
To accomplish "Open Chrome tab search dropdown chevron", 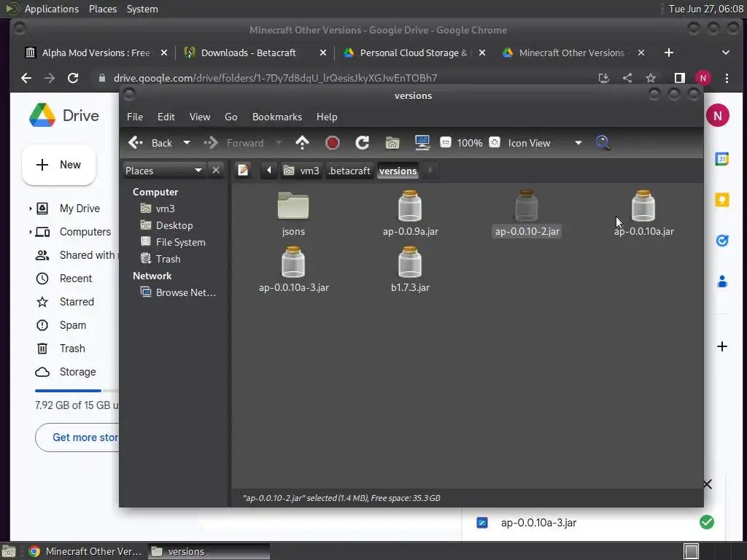I will tap(726, 52).
